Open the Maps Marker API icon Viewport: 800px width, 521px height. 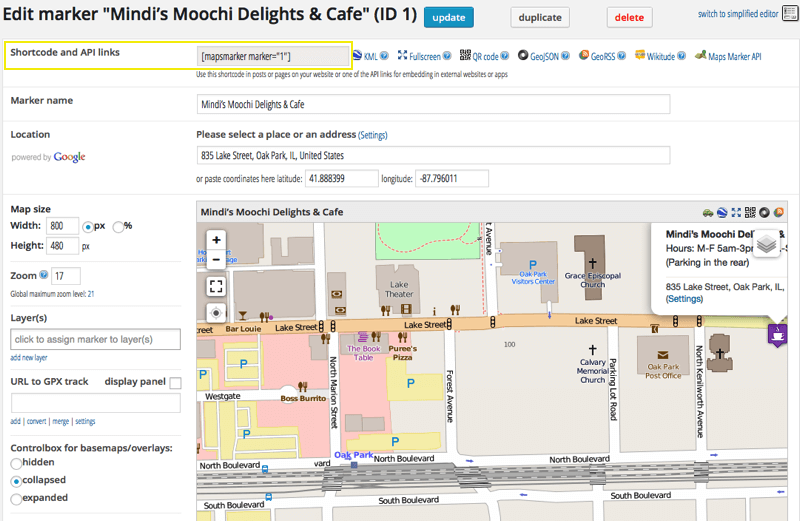pos(701,55)
